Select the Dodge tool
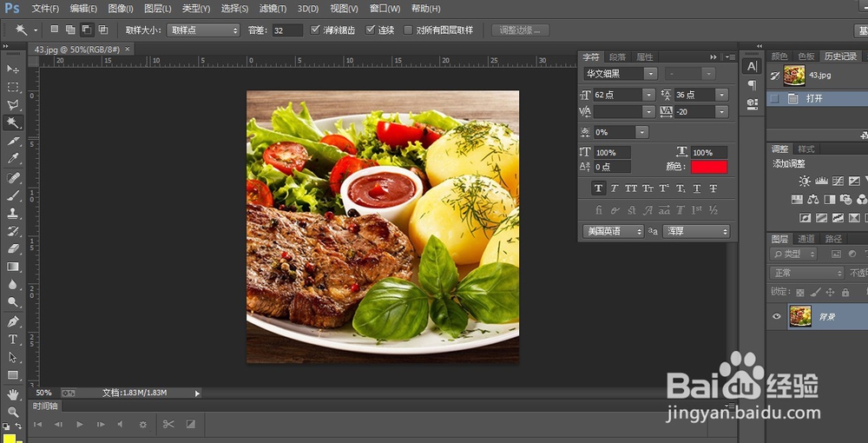The height and width of the screenshot is (443, 868). [x=13, y=302]
